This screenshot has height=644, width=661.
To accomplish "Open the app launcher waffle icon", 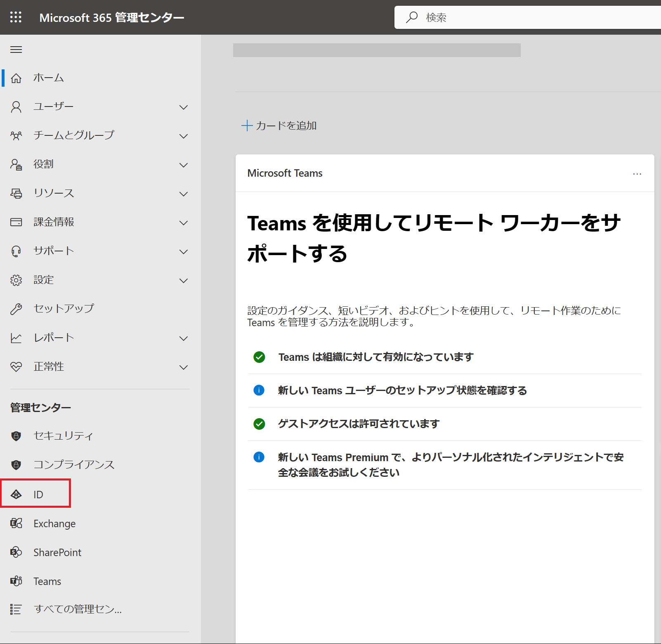I will (16, 17).
